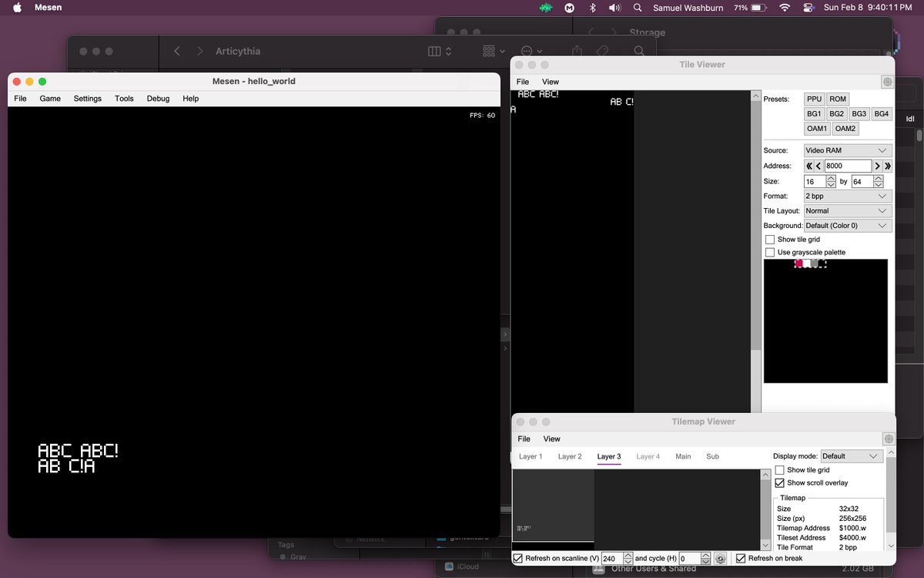924x578 pixels.
Task: Click the Address field showing 8000
Action: pos(848,166)
